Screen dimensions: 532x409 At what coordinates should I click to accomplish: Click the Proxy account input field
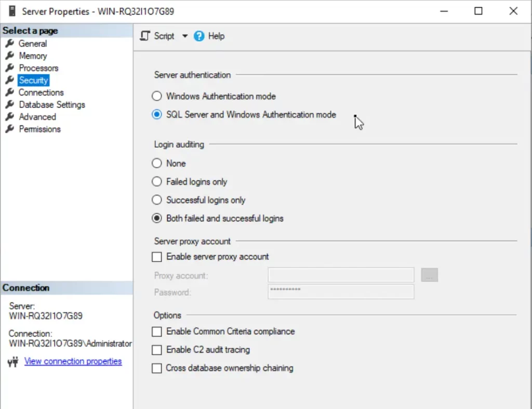coord(341,275)
